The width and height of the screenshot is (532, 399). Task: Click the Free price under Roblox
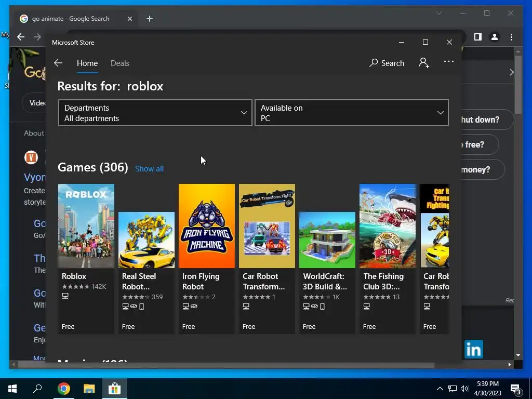click(x=68, y=326)
